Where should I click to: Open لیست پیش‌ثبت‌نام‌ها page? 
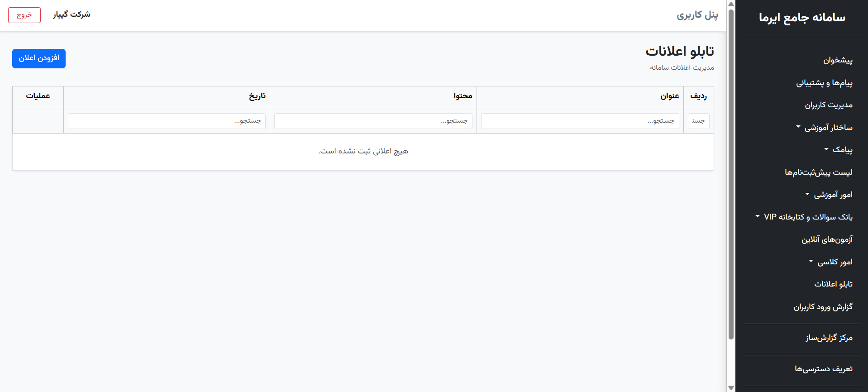819,172
